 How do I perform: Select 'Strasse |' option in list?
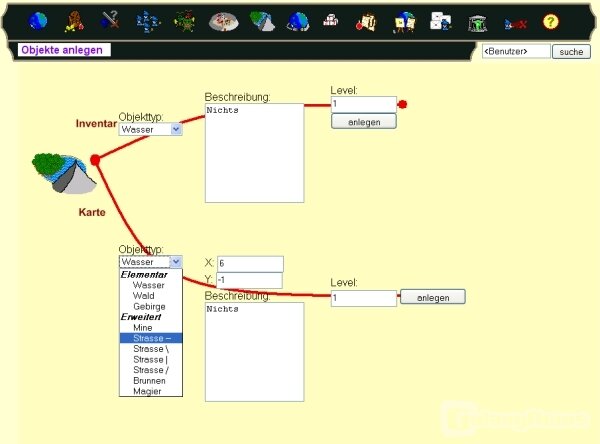[x=151, y=359]
